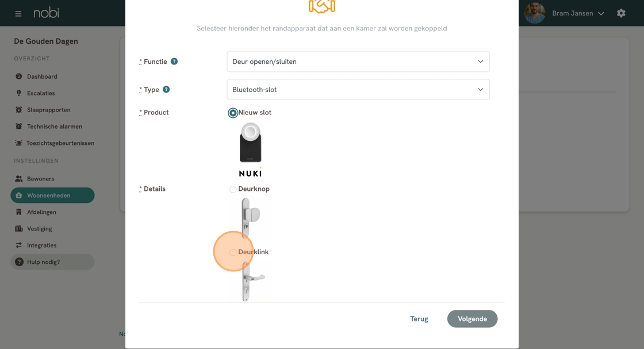
Task: Click the Technische alarmen icon
Action: click(x=19, y=126)
